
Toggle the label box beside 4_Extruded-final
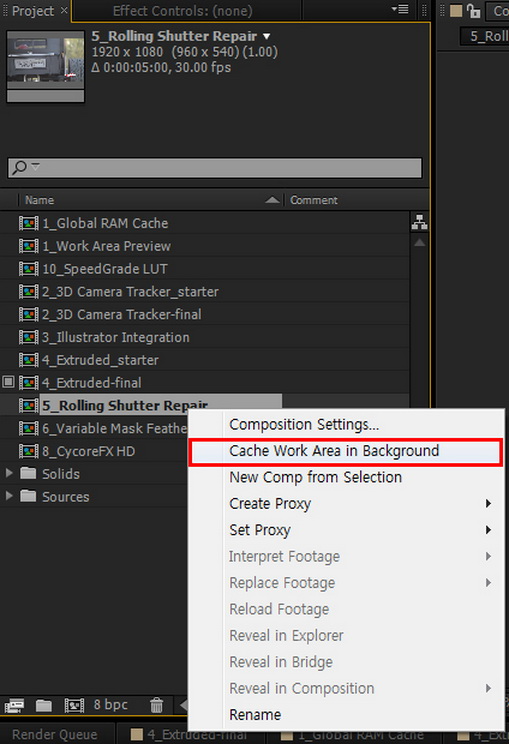(x=9, y=382)
